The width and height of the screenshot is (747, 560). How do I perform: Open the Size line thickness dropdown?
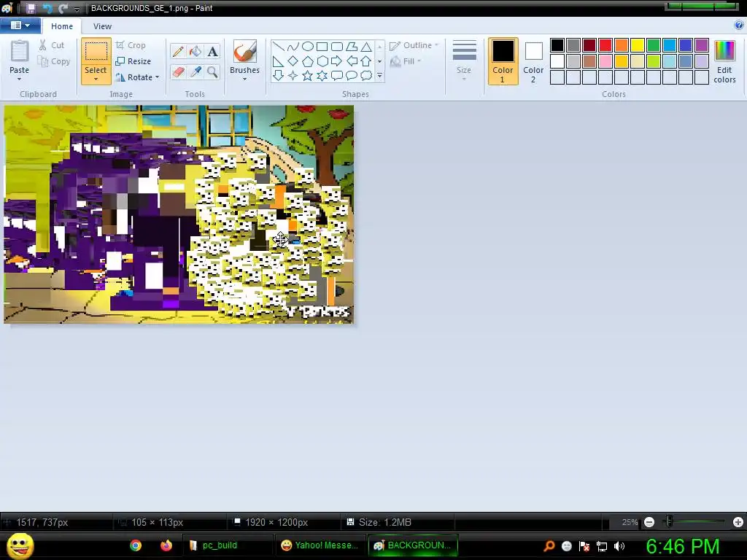point(464,60)
